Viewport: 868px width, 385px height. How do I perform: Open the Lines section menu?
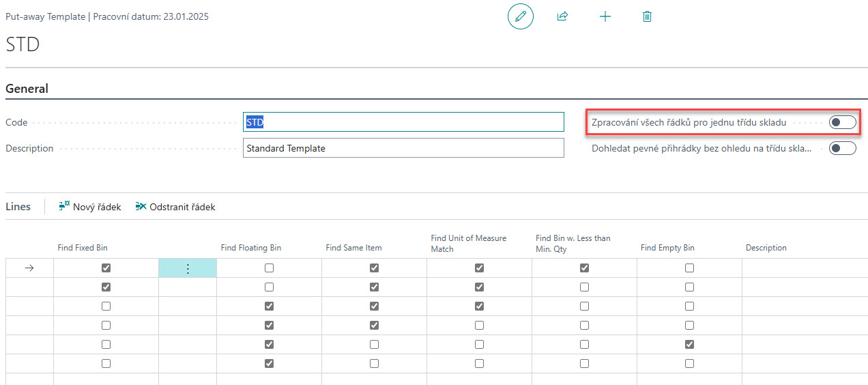pyautogui.click(x=18, y=206)
